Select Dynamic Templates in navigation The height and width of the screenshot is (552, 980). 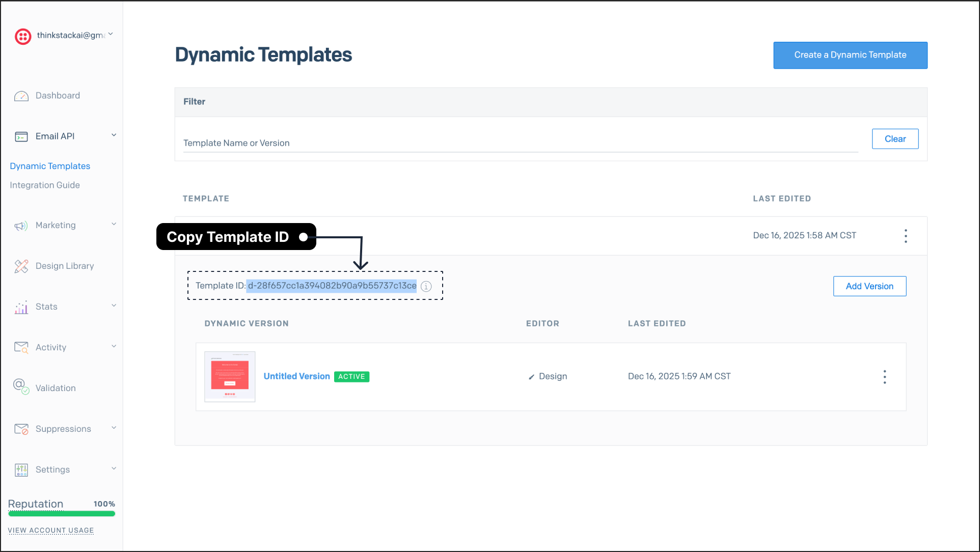[49, 166]
